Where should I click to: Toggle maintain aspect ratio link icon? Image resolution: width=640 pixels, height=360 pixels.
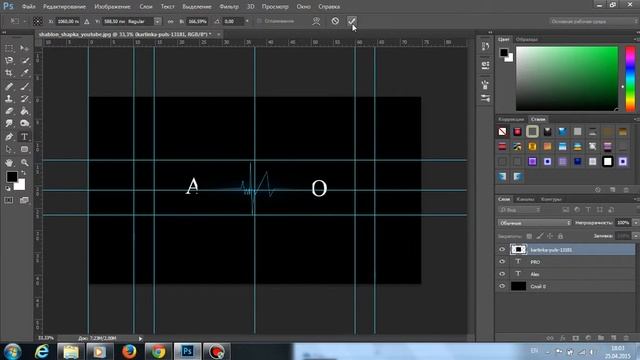click(170, 21)
